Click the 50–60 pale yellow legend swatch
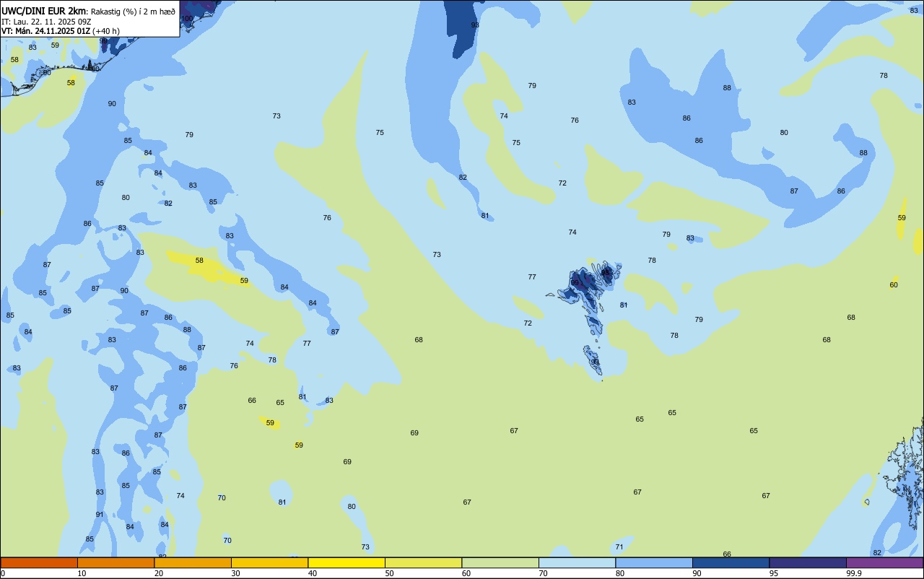 click(x=423, y=562)
